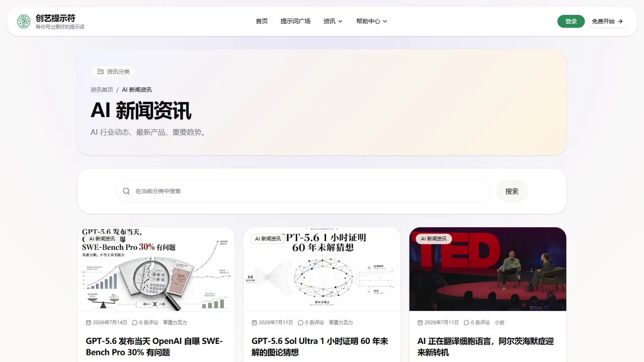Viewport: 644px width, 362px height.
Task: Click the large AI 新闻资讯 heading
Action: (x=141, y=110)
